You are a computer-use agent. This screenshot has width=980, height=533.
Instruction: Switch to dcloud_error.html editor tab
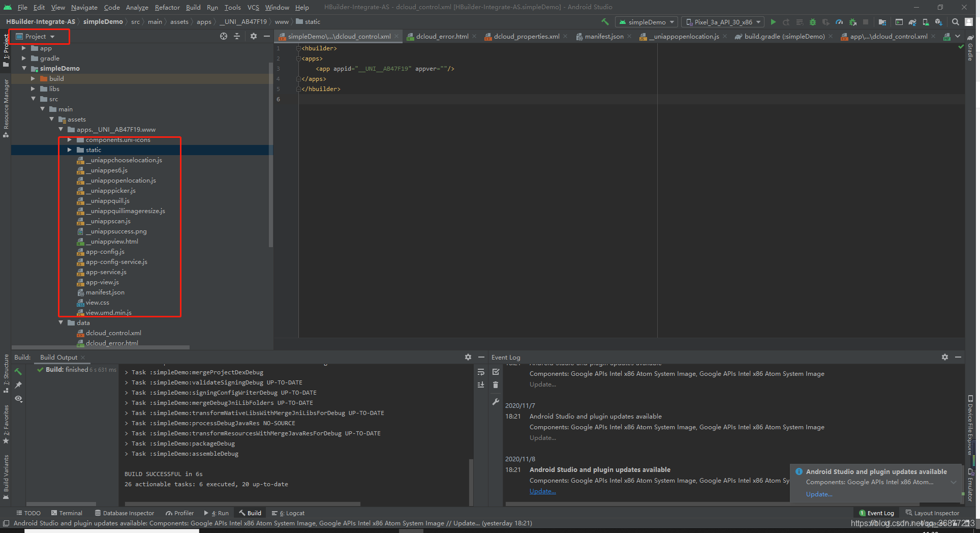442,37
